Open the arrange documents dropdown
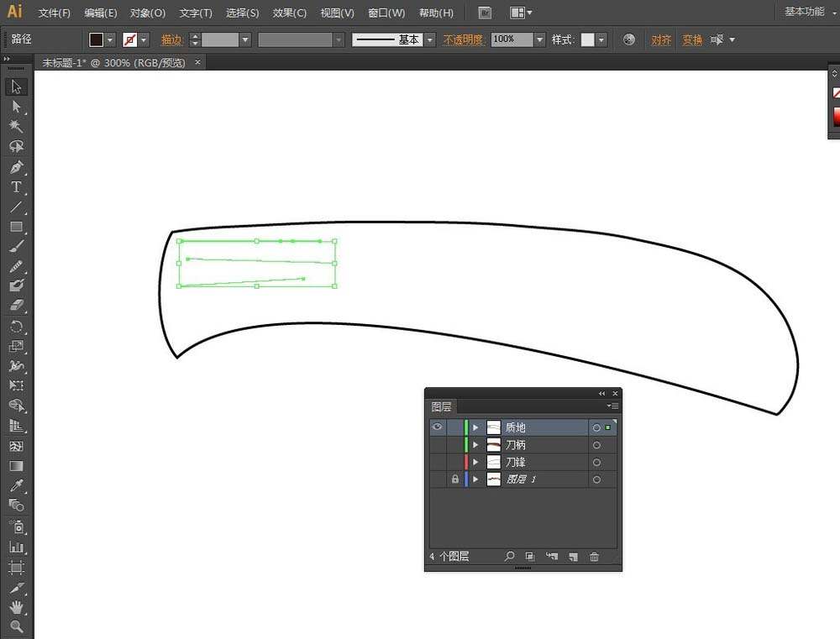 (x=521, y=13)
